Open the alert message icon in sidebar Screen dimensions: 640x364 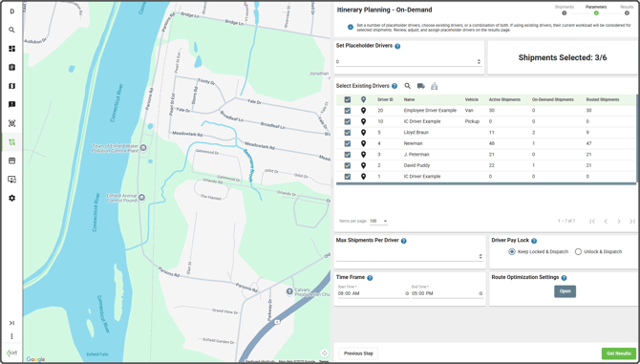(11, 104)
